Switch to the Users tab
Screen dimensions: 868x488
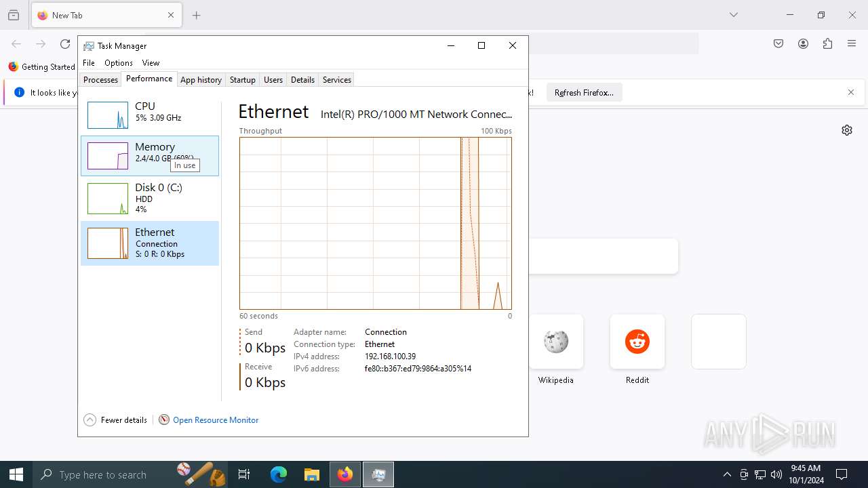tap(273, 79)
